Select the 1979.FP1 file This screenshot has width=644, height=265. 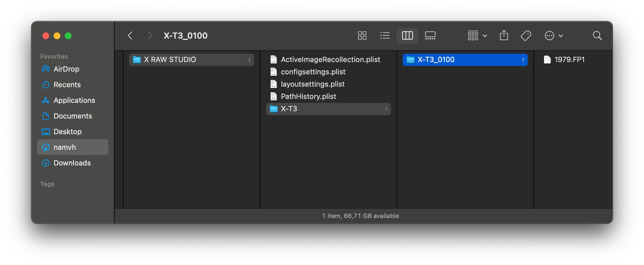[569, 60]
